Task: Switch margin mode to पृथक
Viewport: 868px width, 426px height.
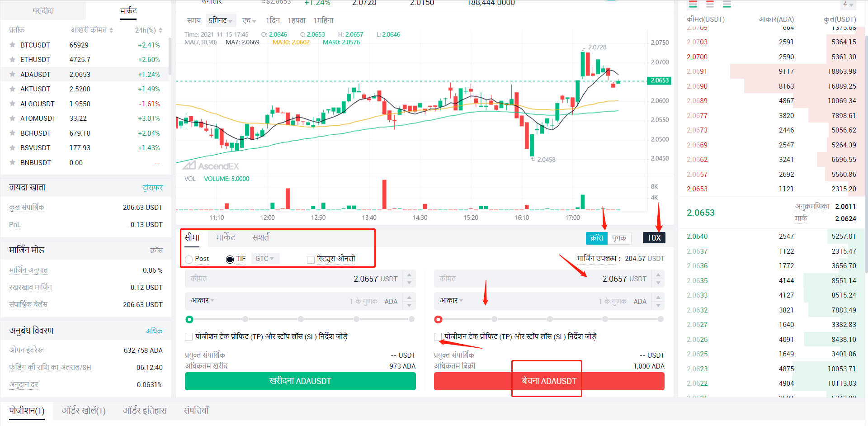Action: (x=619, y=238)
